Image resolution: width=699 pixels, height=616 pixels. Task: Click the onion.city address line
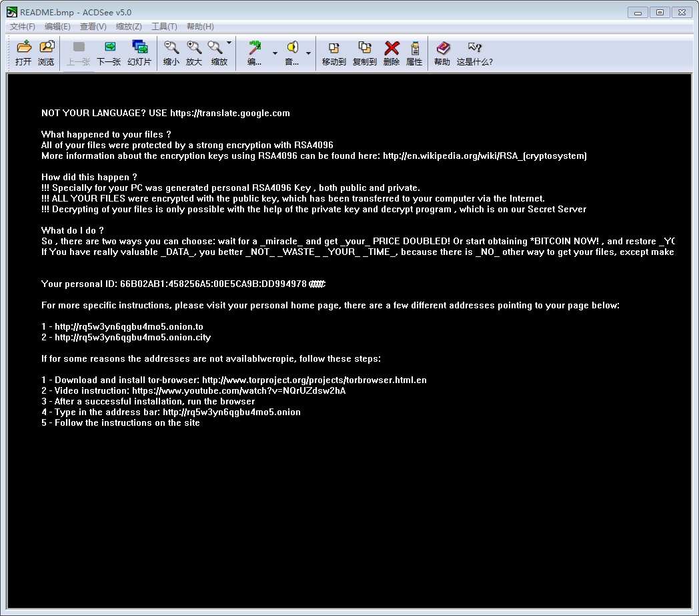(126, 338)
